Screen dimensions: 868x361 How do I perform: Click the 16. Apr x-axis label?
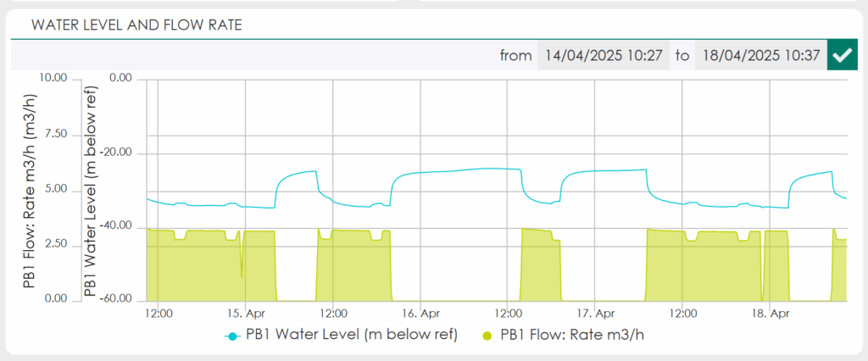click(x=420, y=314)
